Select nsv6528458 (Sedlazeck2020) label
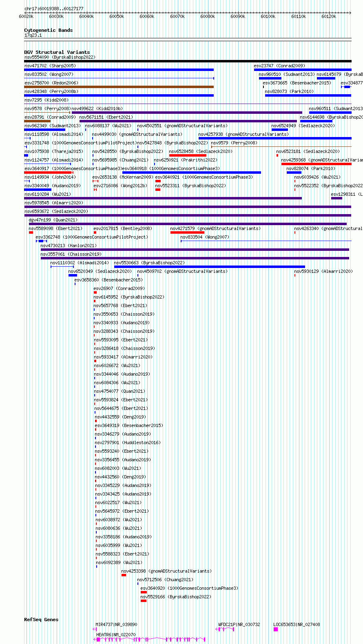 [201, 151]
